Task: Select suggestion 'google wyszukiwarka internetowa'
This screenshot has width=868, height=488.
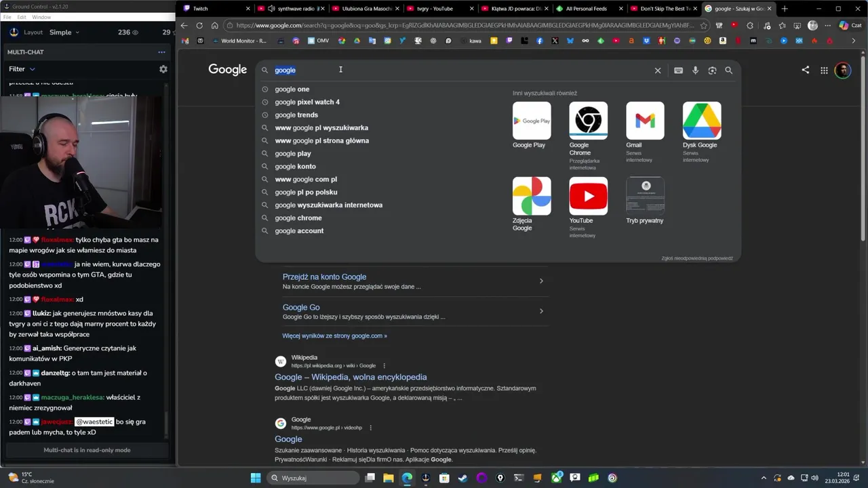Action: point(328,205)
